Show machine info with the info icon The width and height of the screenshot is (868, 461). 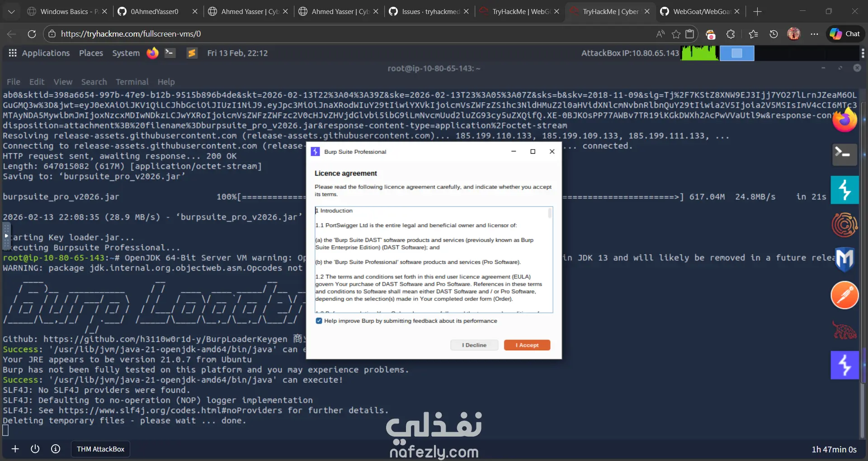(x=56, y=449)
